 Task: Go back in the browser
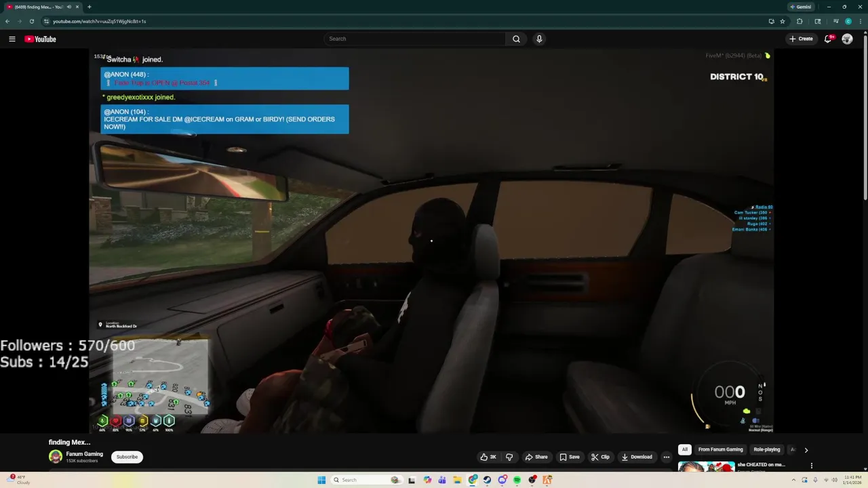click(x=7, y=21)
